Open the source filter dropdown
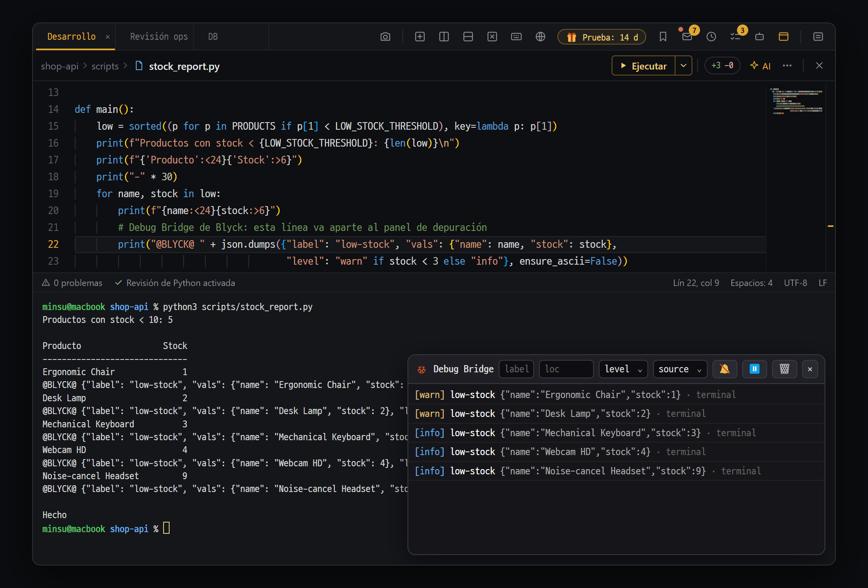Image resolution: width=868 pixels, height=588 pixels. [x=680, y=369]
